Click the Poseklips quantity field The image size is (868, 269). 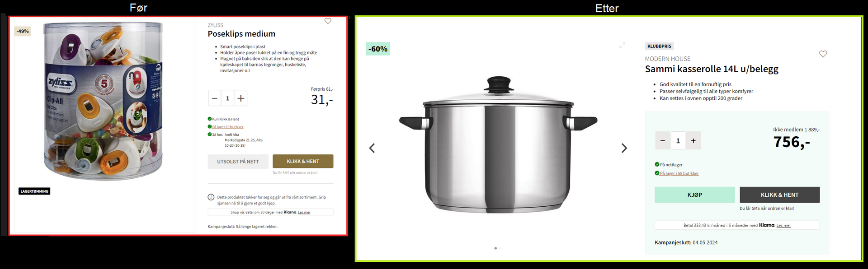228,98
